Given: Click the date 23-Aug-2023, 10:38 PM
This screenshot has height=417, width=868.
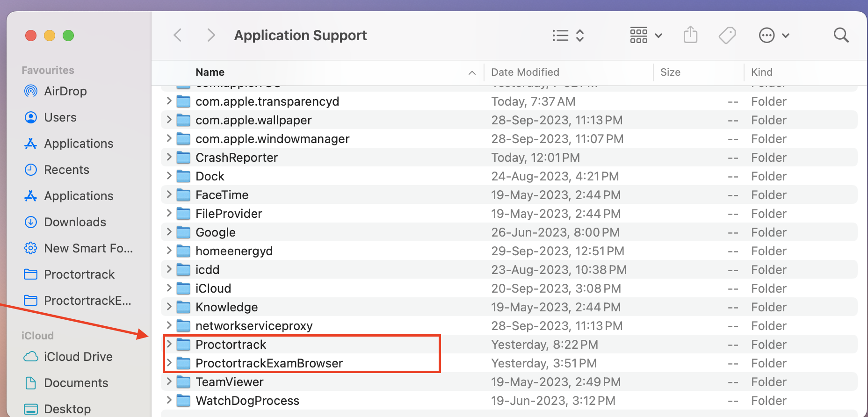Looking at the screenshot, I should click(559, 270).
